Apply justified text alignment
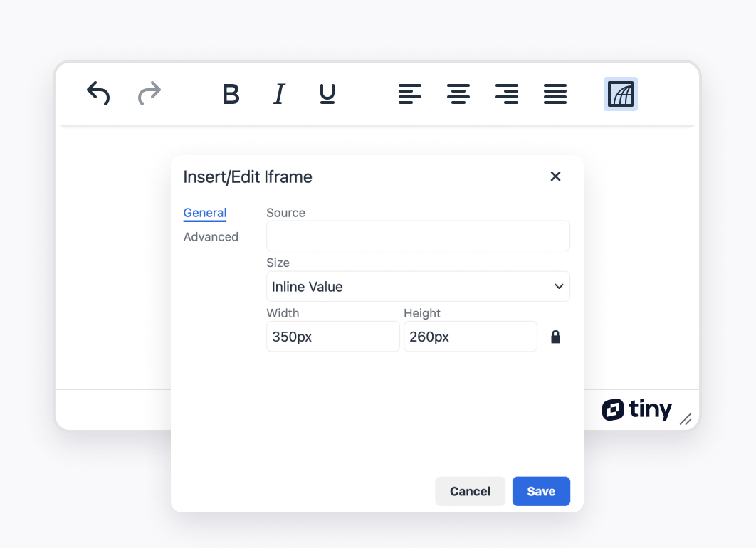The height and width of the screenshot is (548, 756). point(555,93)
